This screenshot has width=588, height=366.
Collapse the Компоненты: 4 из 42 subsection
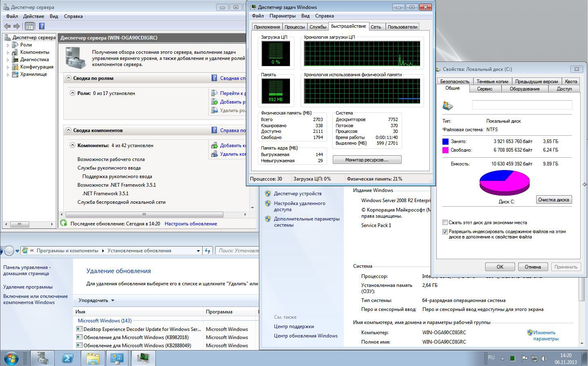point(72,145)
